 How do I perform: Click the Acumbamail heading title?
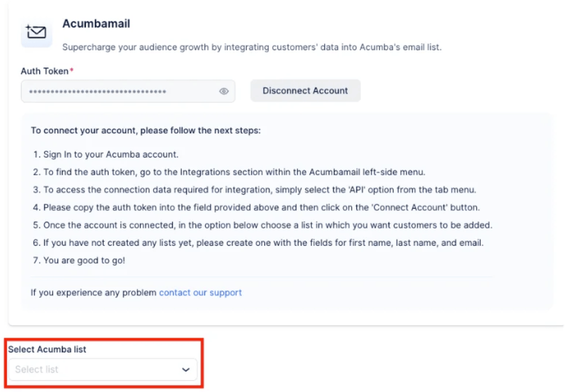(96, 24)
